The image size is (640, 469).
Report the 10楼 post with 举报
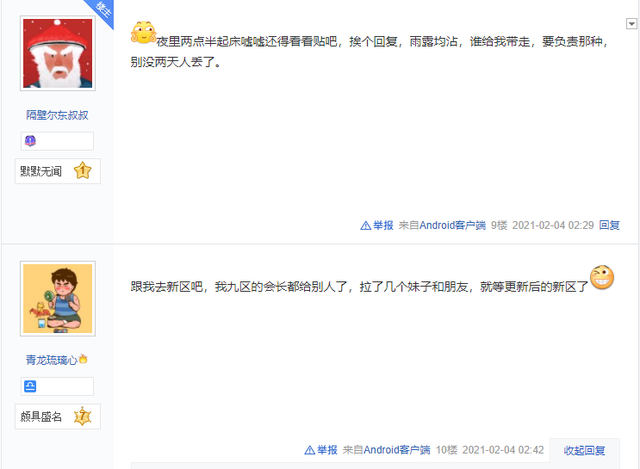click(x=321, y=450)
